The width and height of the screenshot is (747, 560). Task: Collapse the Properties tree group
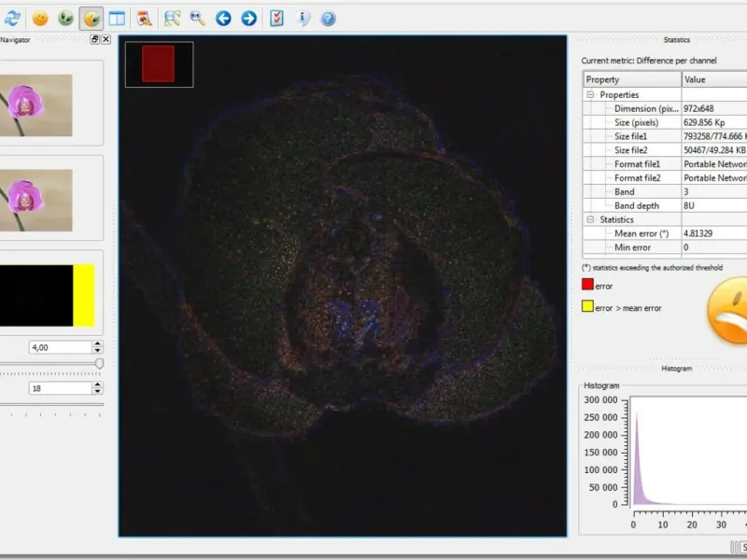pyautogui.click(x=591, y=95)
